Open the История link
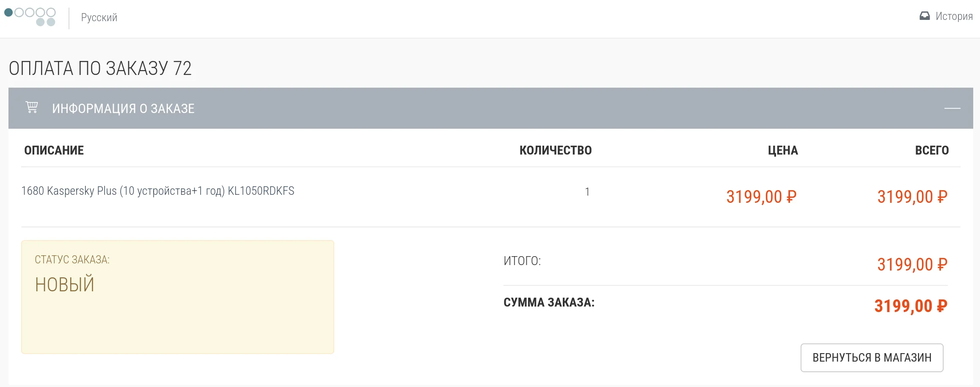 coord(954,16)
